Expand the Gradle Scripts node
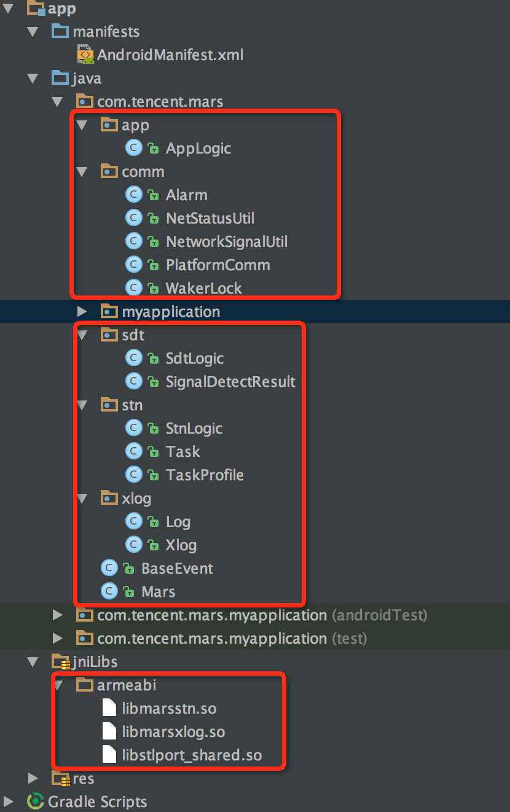The width and height of the screenshot is (510, 812). pos(9,802)
